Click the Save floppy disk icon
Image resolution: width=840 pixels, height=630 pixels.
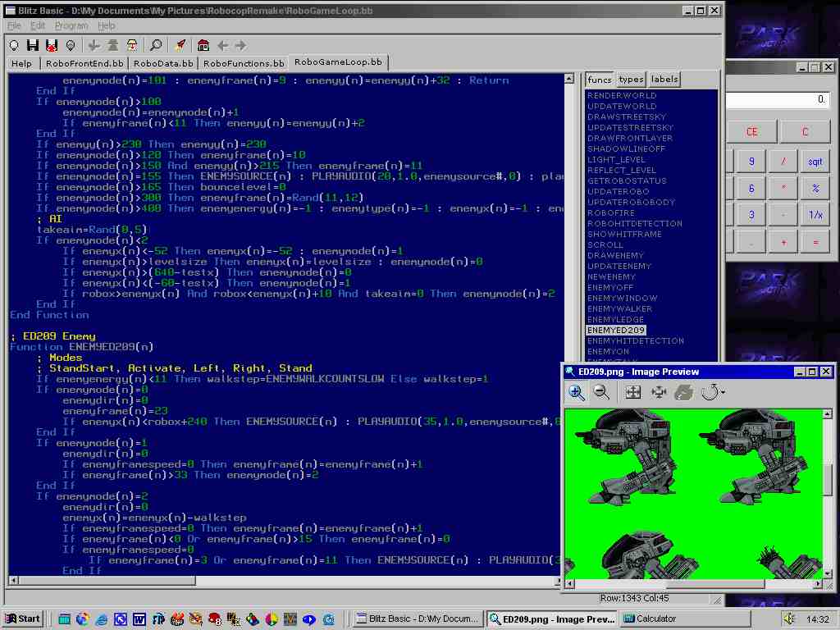(33, 45)
